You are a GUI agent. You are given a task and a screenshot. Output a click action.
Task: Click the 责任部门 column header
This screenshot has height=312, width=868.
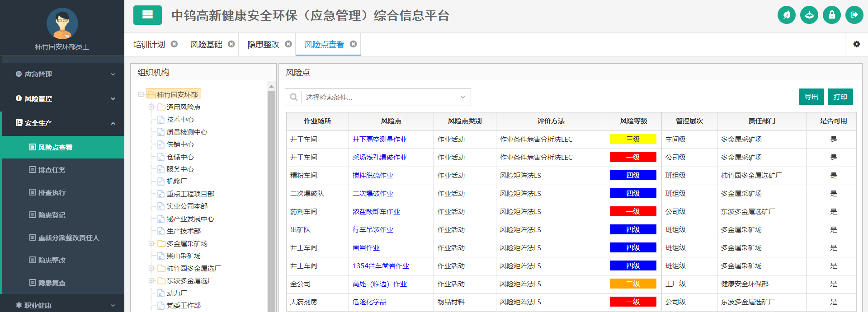(762, 121)
